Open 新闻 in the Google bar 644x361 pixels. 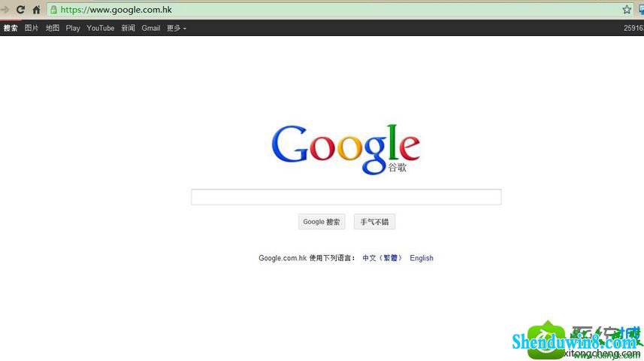point(128,28)
